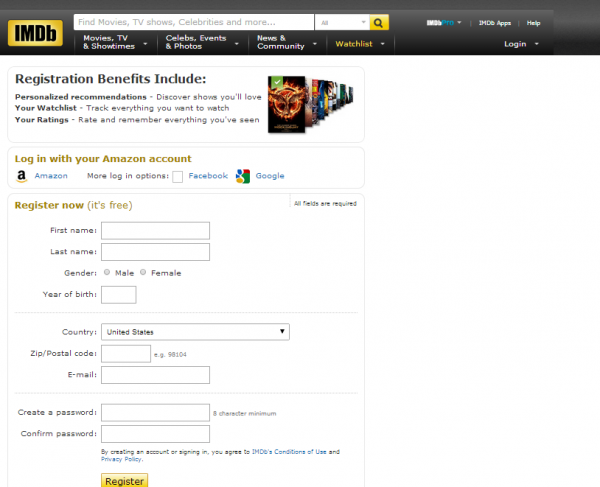The width and height of the screenshot is (600, 487).
Task: Select the Female gender radio button
Action: coord(143,272)
